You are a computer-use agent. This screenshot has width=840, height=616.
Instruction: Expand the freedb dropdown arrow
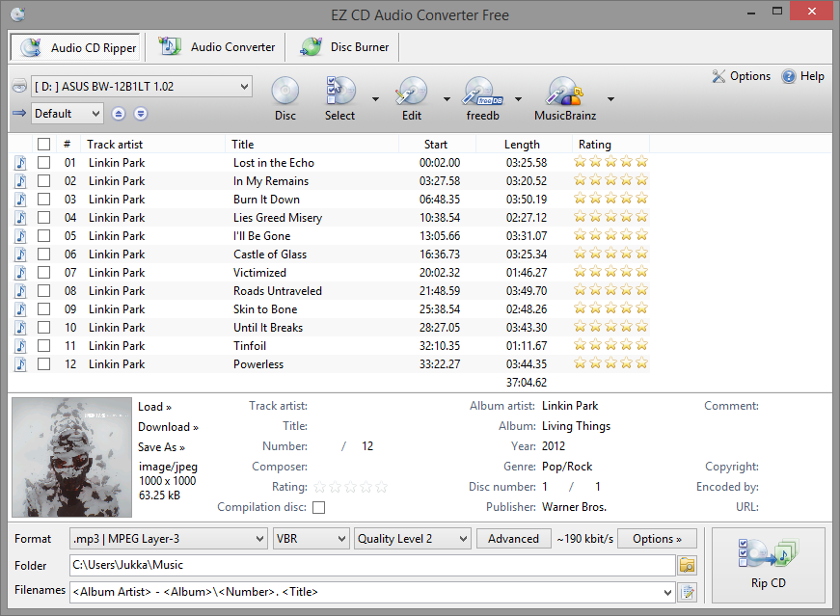518,99
